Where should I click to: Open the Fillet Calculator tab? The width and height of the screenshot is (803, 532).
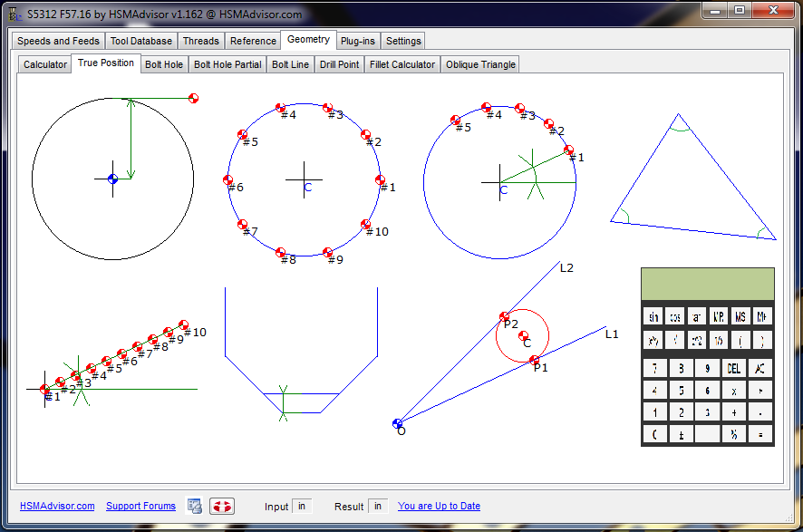click(x=401, y=63)
